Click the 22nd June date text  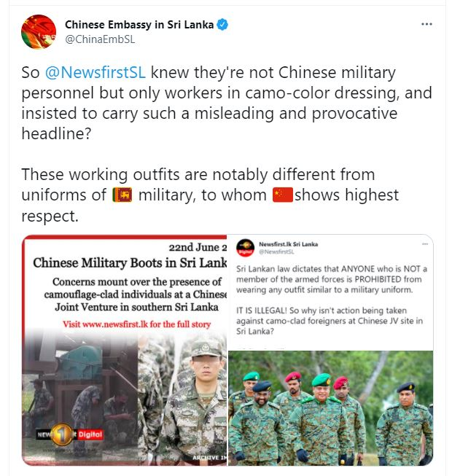coord(198,247)
